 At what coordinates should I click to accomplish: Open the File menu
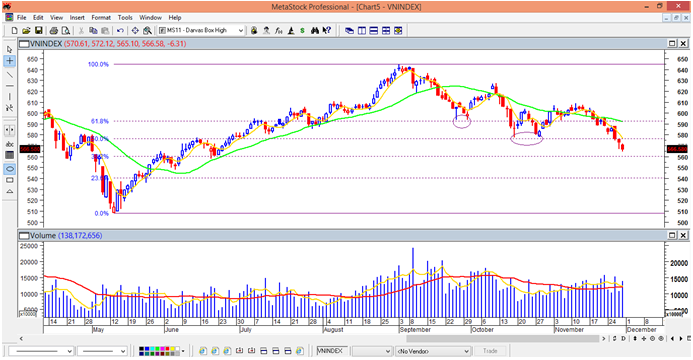click(x=22, y=18)
